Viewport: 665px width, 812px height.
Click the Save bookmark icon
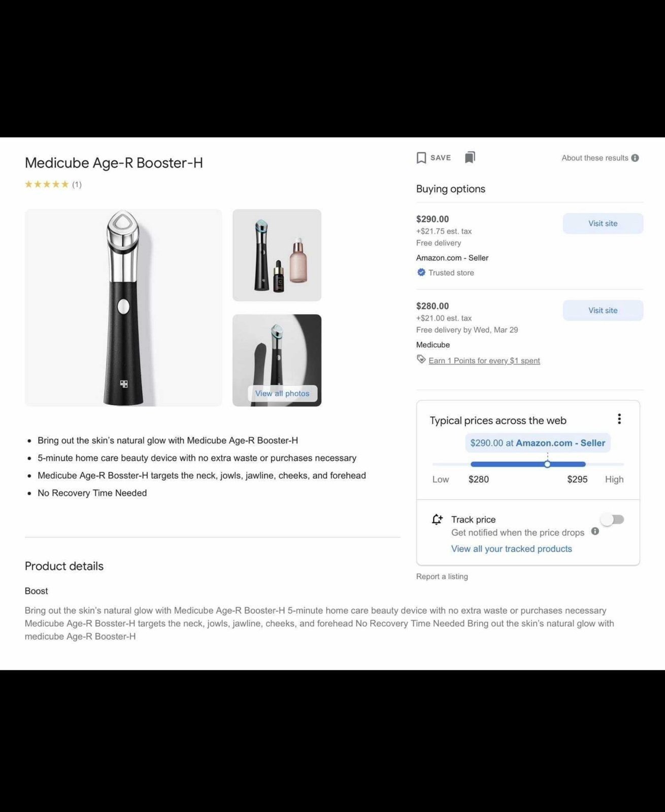421,158
